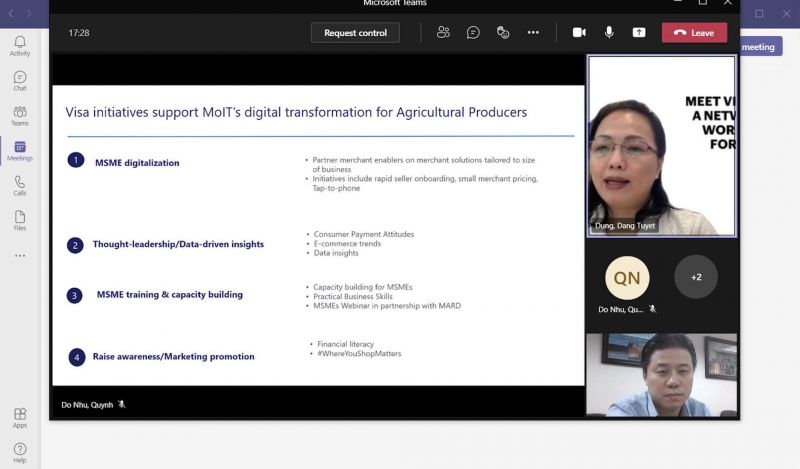Open the share content tray
The image size is (800, 469).
[x=639, y=33]
